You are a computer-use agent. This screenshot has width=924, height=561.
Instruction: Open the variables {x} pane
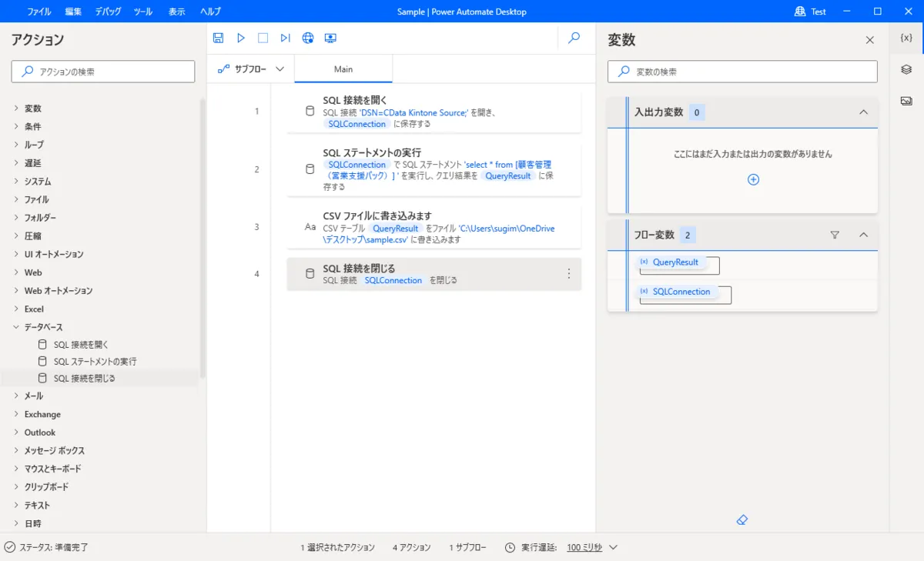pos(906,36)
